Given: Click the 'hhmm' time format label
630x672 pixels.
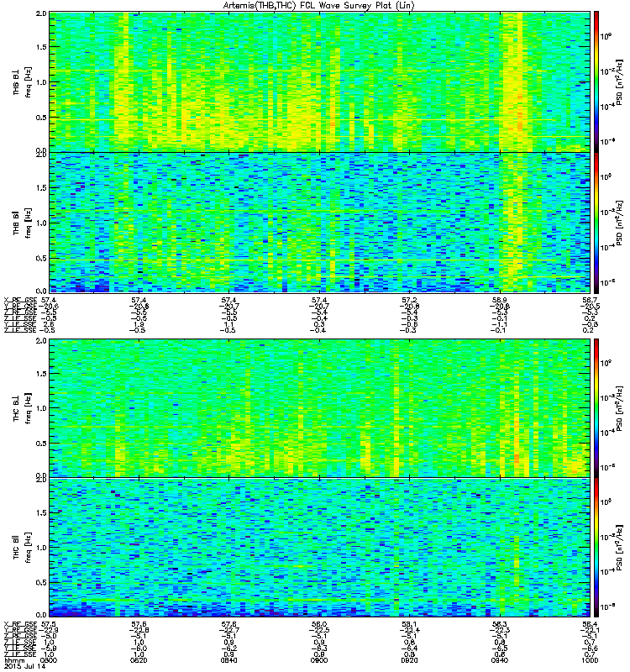Looking at the screenshot, I should [14, 660].
